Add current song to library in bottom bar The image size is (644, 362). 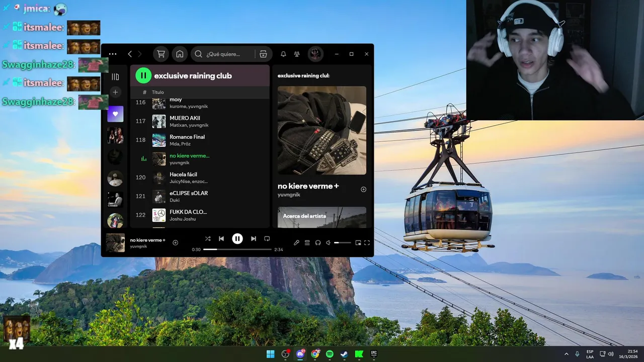pos(175,243)
